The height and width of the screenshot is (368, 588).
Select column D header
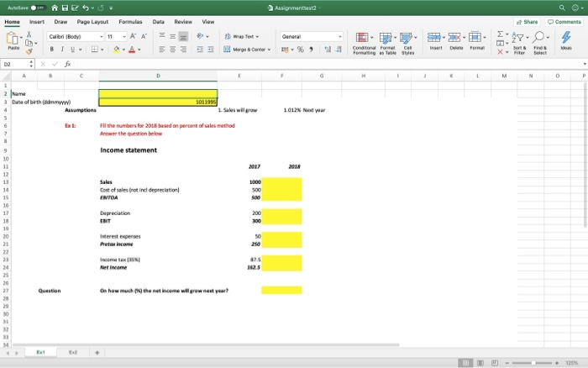tap(158, 76)
